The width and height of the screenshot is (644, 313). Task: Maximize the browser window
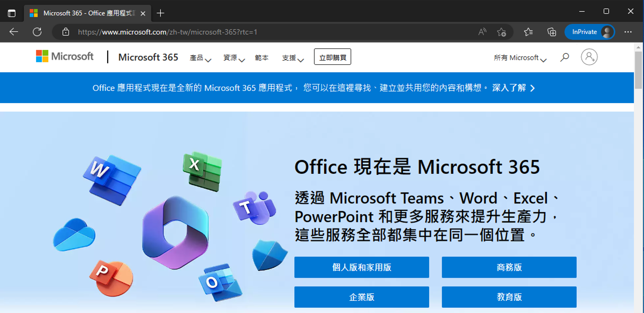(x=606, y=12)
